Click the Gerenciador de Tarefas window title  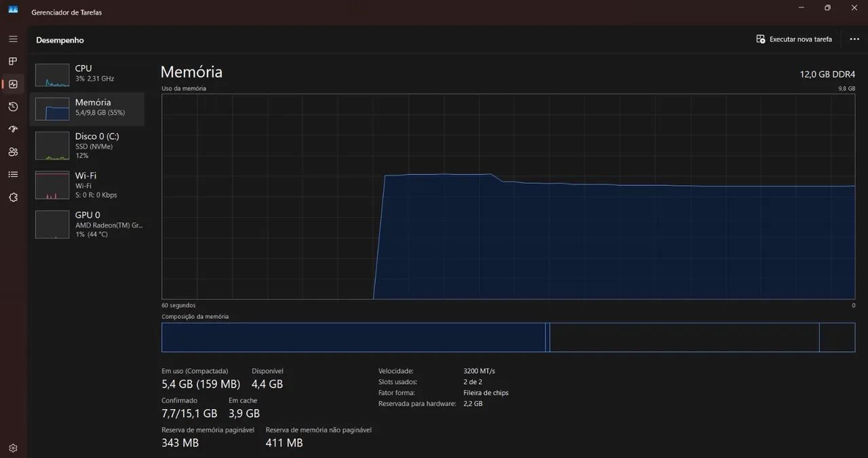click(67, 12)
